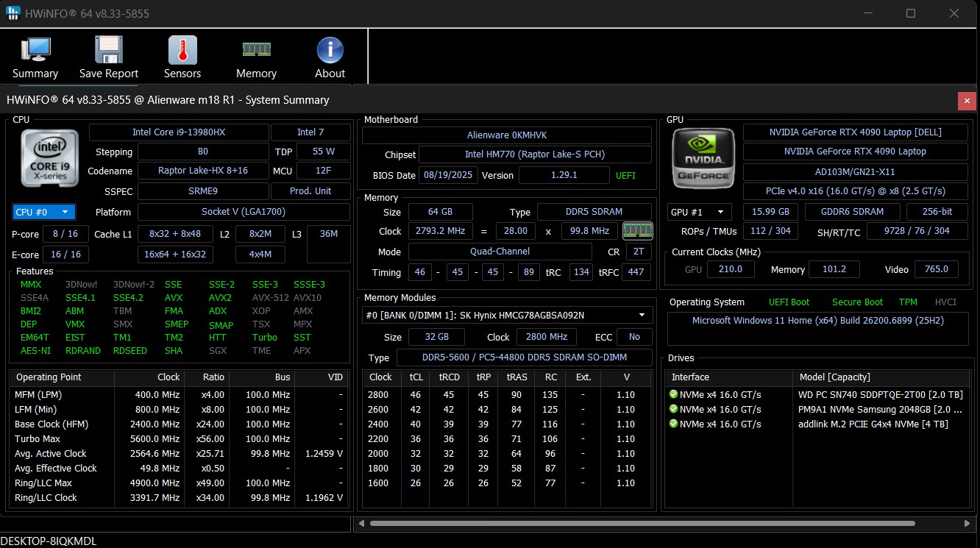Image resolution: width=980 pixels, height=548 pixels.
Task: Expand the CPU #0 selector dropdown
Action: click(x=44, y=212)
